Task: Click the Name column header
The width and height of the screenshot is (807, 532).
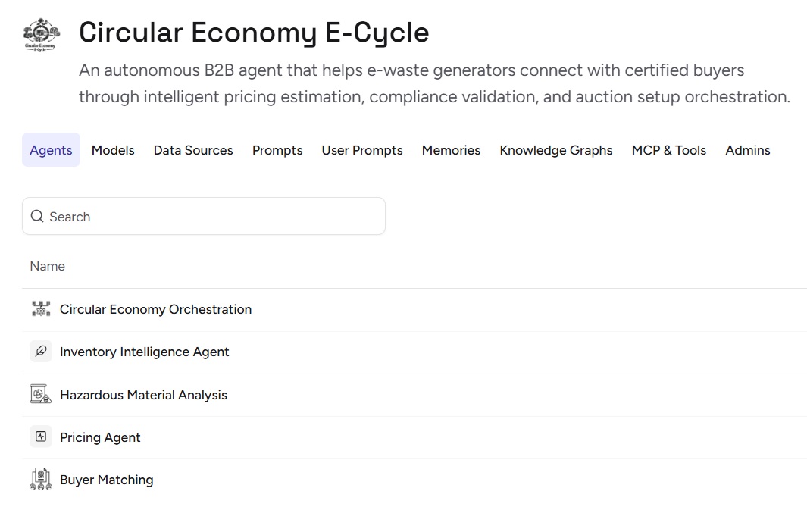Action: coord(47,266)
